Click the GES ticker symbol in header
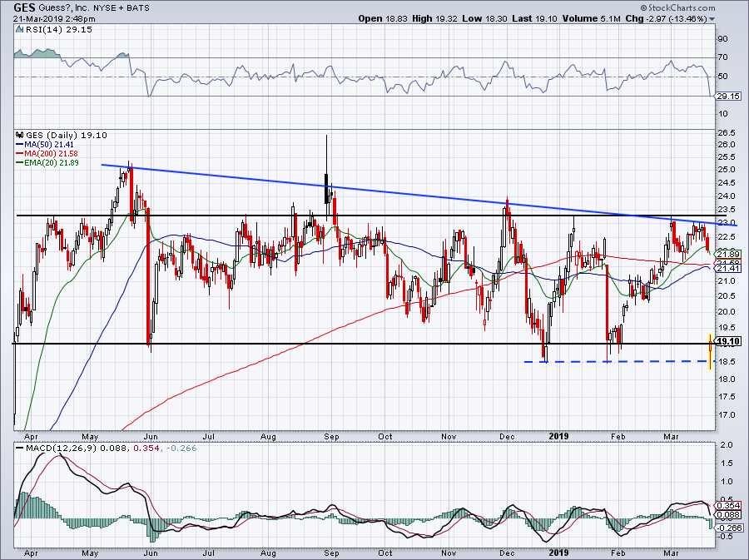Image resolution: width=749 pixels, height=560 pixels. coord(24,7)
